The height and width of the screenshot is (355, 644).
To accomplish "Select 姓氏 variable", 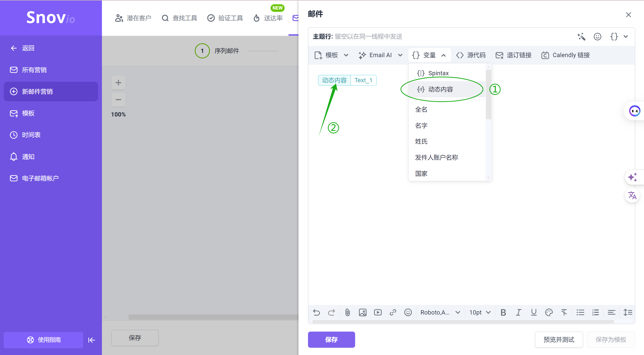I will pos(447,141).
